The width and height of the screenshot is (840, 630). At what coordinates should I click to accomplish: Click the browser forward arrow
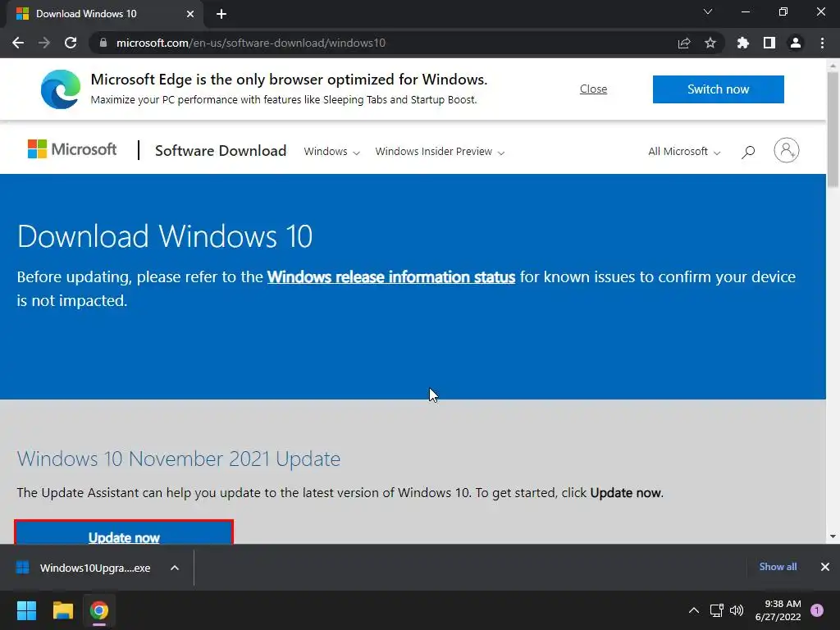coord(44,43)
